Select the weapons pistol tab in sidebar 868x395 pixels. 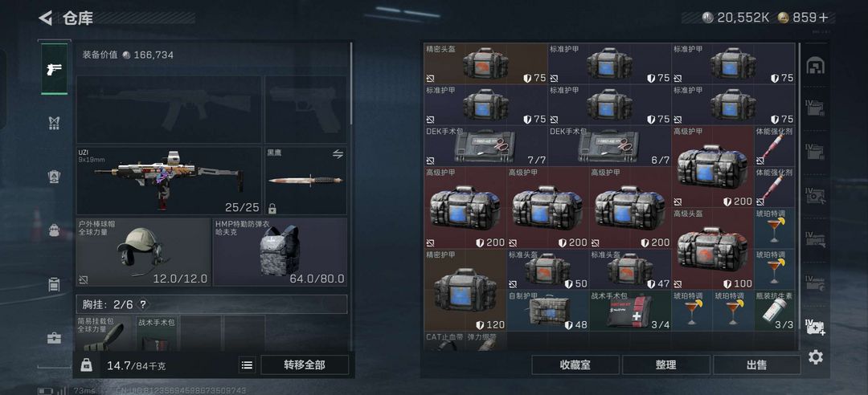coord(55,69)
